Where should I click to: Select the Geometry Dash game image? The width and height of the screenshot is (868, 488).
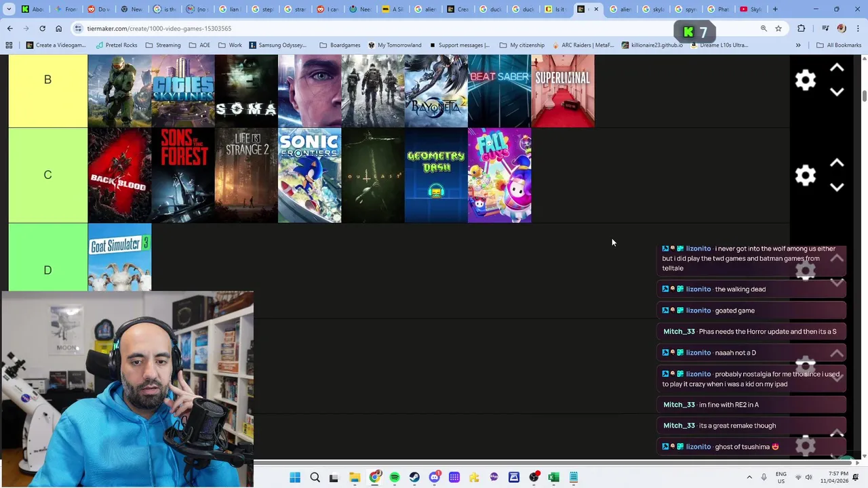(x=436, y=176)
